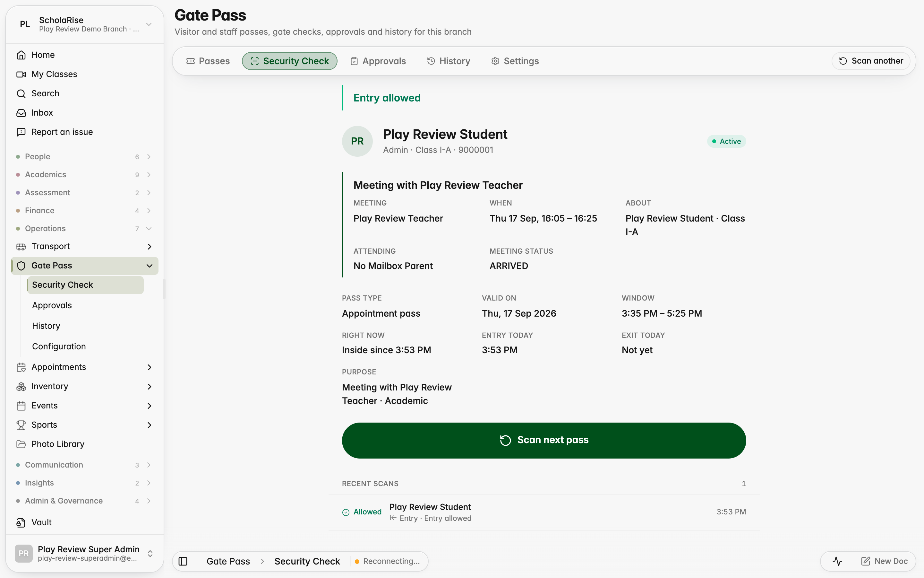
Task: Open Configuration under Gate Pass
Action: pos(59,346)
